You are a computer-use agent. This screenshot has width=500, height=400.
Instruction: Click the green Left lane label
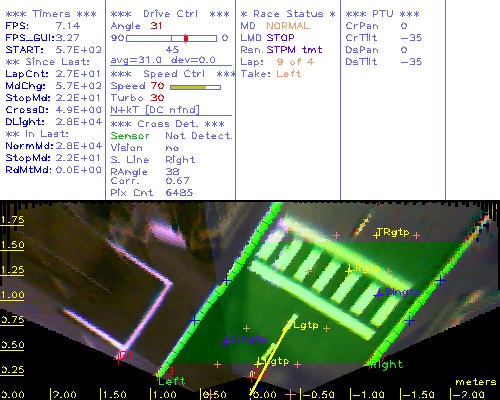tap(171, 381)
